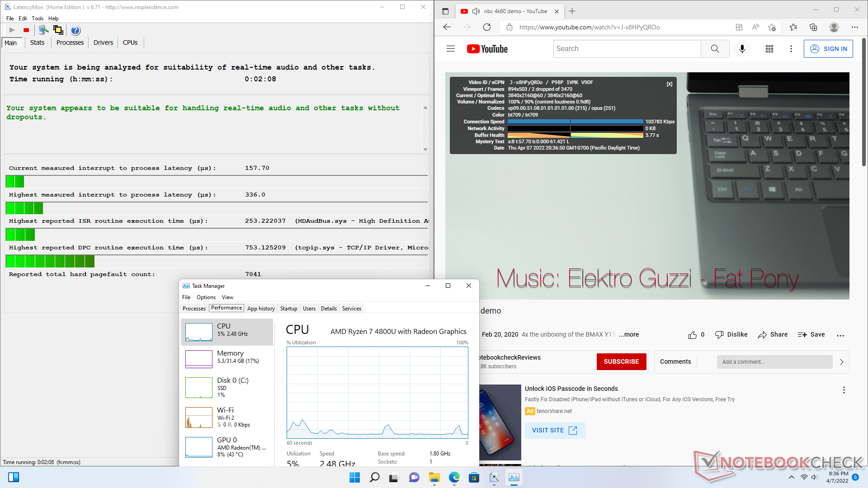Switch to Task Manager Startup tab
Viewport: 868px width, 488px height.
point(288,309)
